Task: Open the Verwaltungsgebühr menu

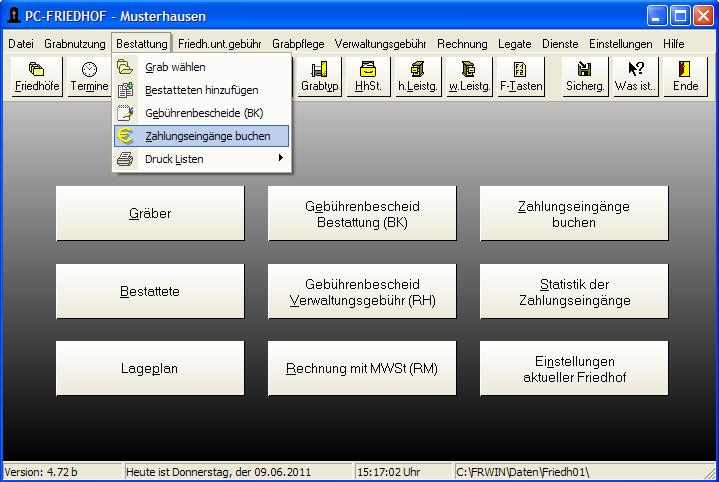Action: coord(380,44)
